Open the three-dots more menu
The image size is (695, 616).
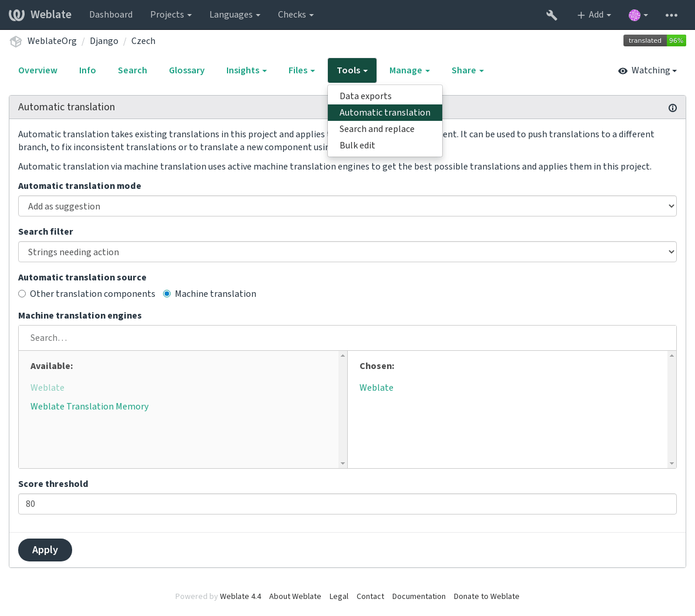671,15
